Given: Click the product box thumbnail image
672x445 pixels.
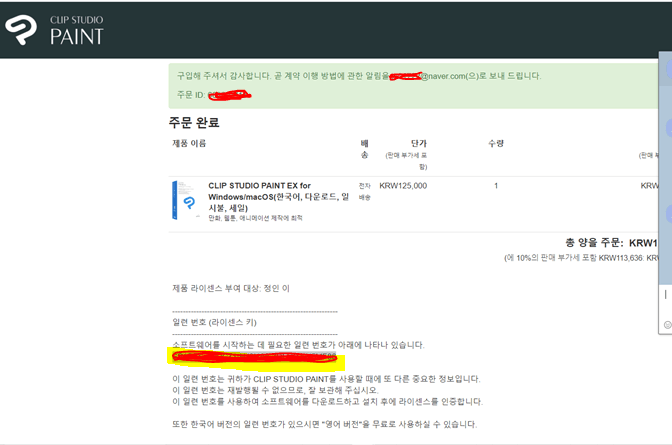Looking at the screenshot, I should pos(185,200).
